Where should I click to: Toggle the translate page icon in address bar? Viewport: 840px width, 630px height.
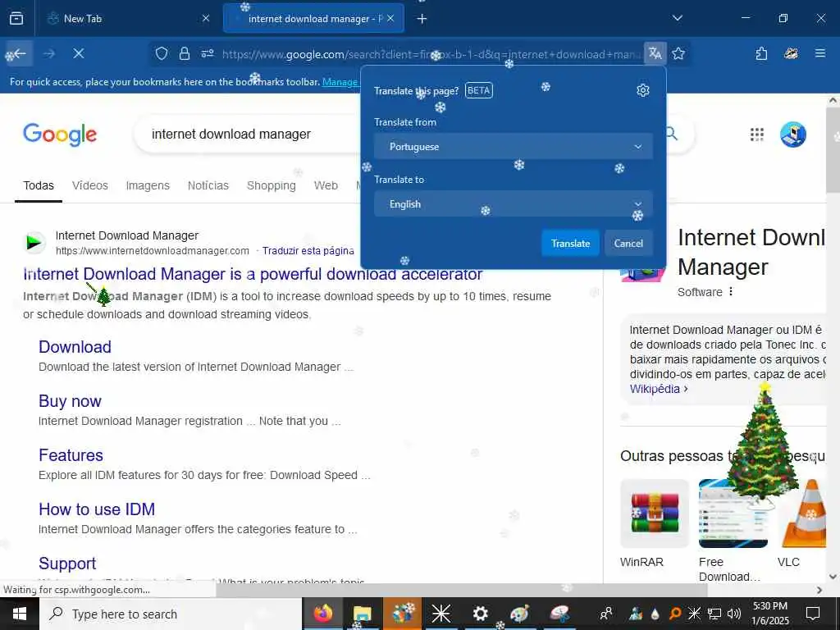pos(655,53)
